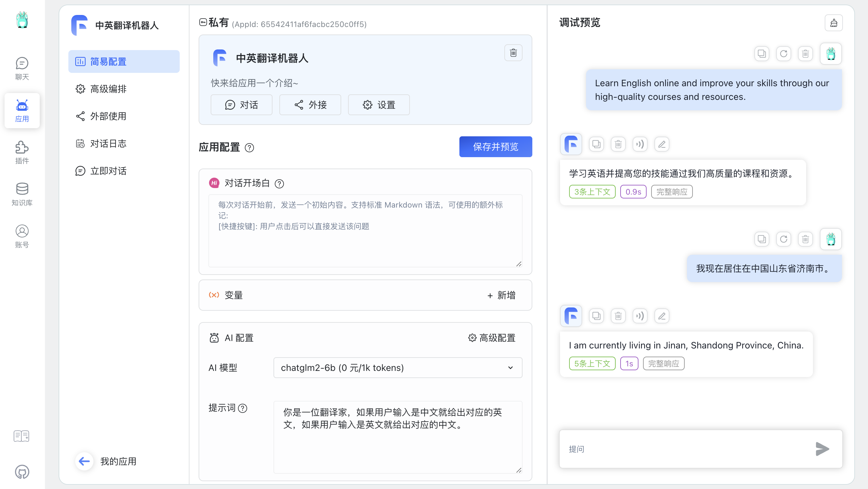Screen dimensions: 868x489
Task: Click the 外接 button in app card
Action: [310, 105]
